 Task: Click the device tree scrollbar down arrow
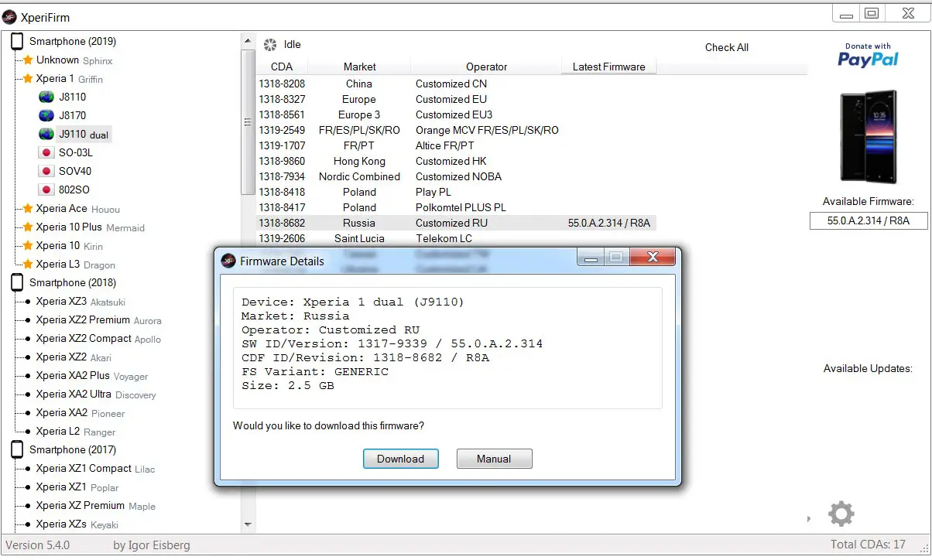point(248,524)
